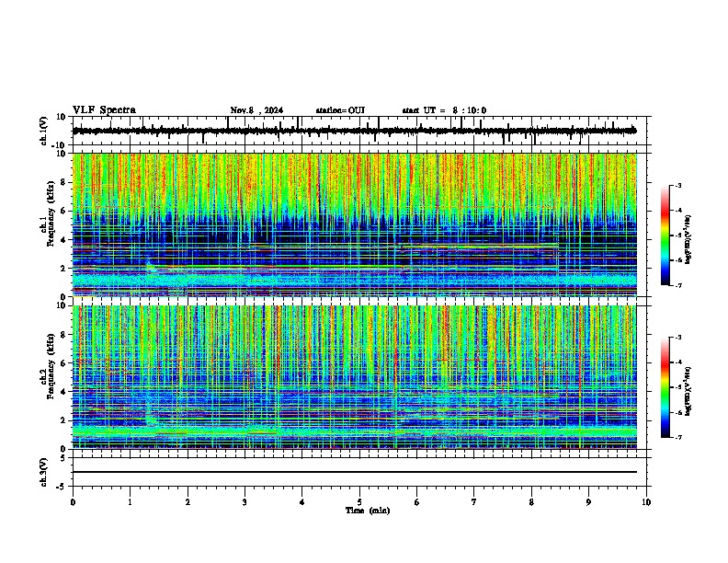Click the "-7" label on ch.1 color scale

click(677, 285)
